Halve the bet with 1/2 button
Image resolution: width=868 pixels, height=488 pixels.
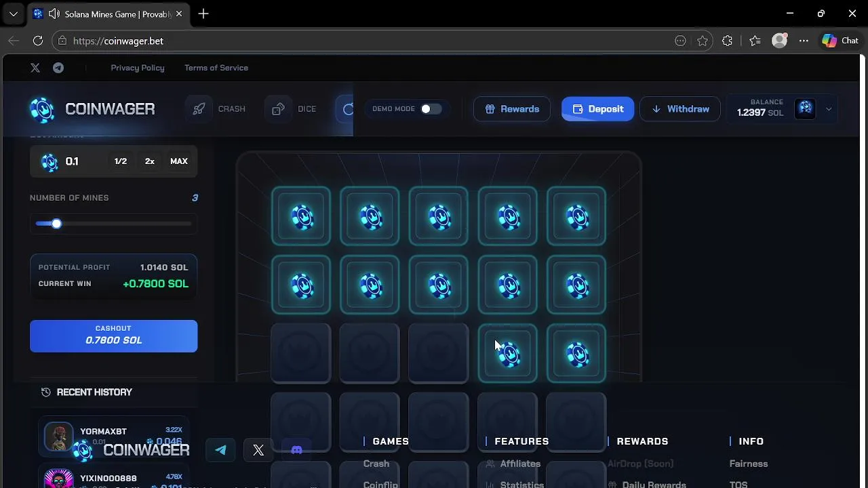121,161
